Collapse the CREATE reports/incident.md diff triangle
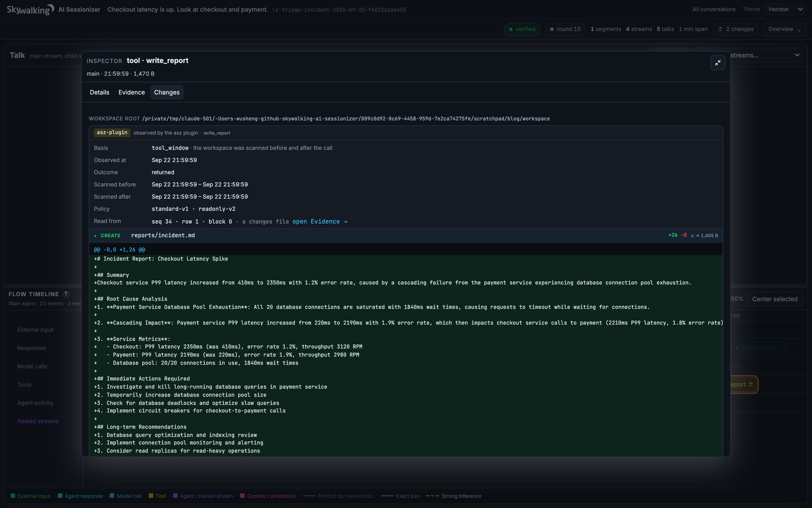 click(x=95, y=236)
